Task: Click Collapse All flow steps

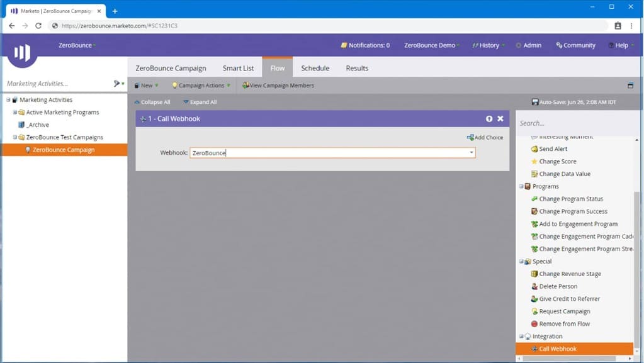Action: point(152,102)
